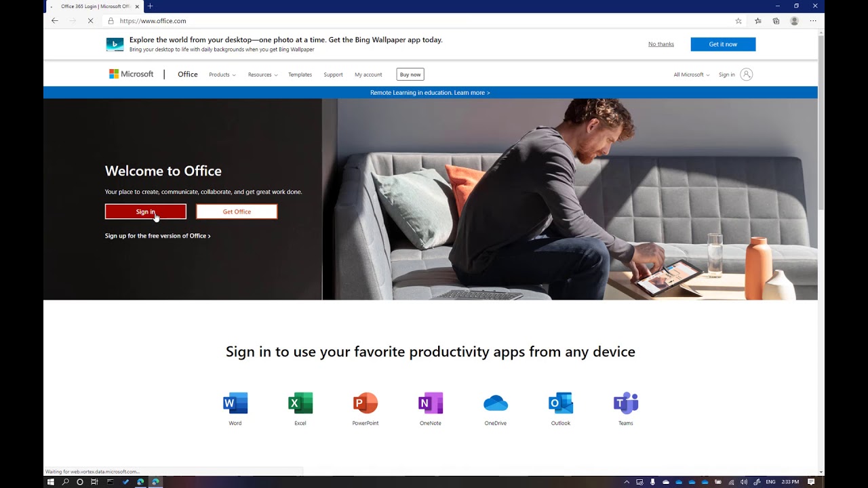This screenshot has width=868, height=488.
Task: Click the 2:33 PM taskbar clock
Action: [790, 482]
